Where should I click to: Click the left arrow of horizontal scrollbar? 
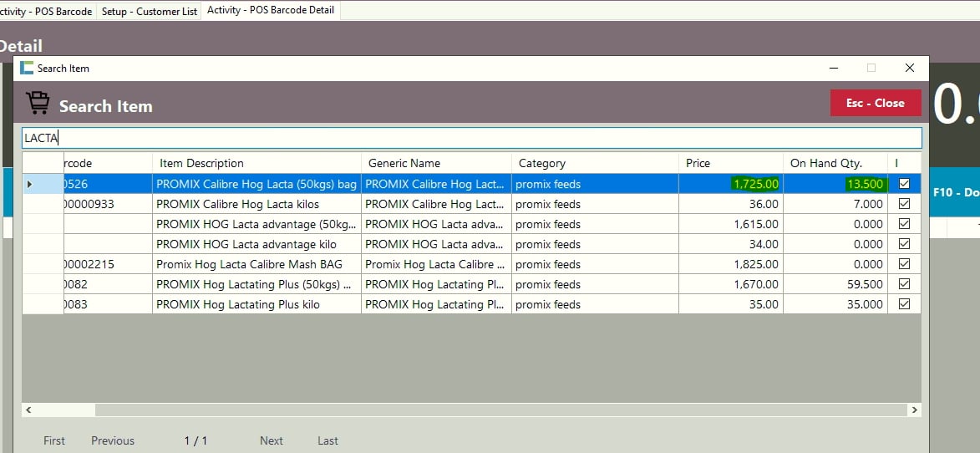point(29,410)
